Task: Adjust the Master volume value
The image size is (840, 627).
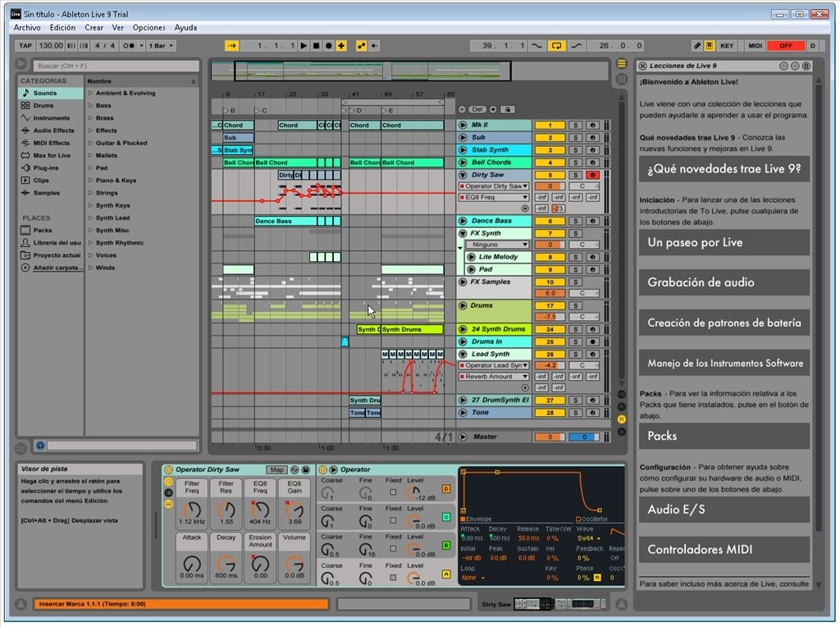Action: pyautogui.click(x=550, y=437)
